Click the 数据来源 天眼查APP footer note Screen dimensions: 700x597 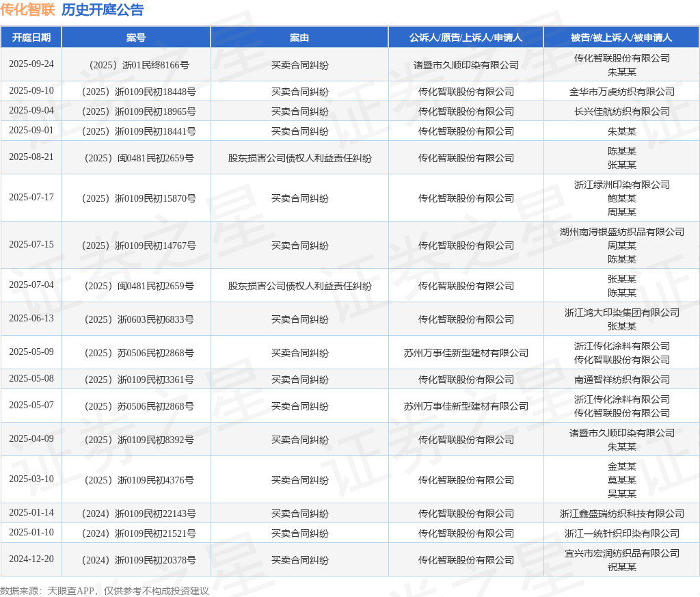(105, 591)
